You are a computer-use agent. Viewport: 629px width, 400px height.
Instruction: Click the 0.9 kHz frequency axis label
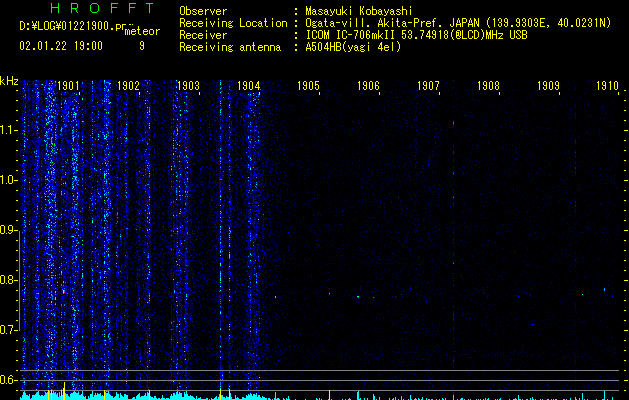9,230
